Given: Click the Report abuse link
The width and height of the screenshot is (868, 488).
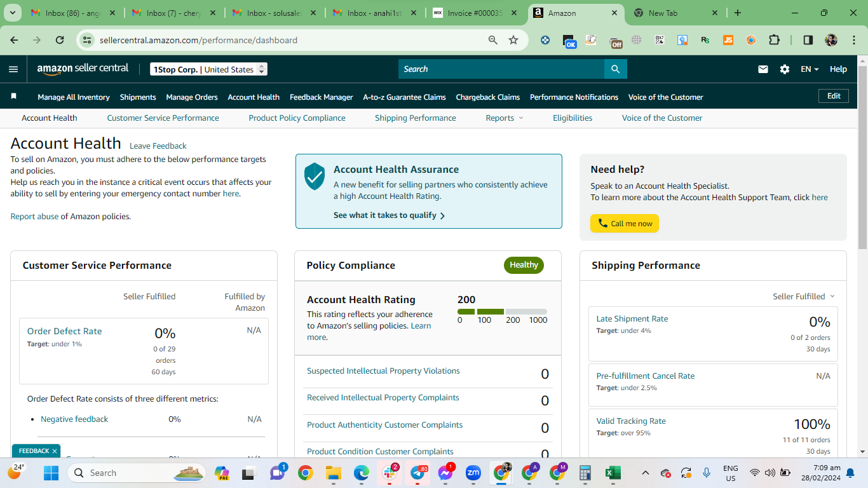Looking at the screenshot, I should click(34, 216).
